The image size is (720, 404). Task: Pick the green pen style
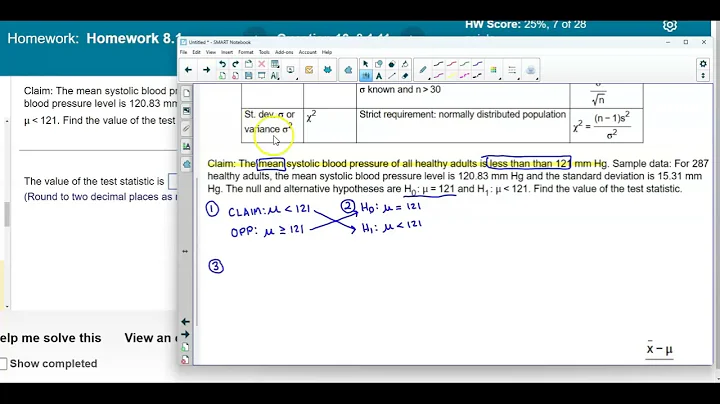pos(465,64)
